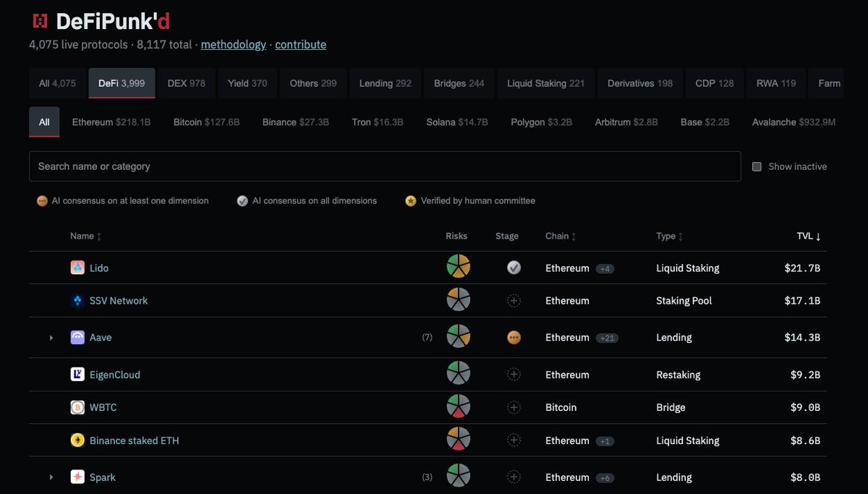This screenshot has width=868, height=494.
Task: Open Aave risk pie chart
Action: click(x=459, y=337)
